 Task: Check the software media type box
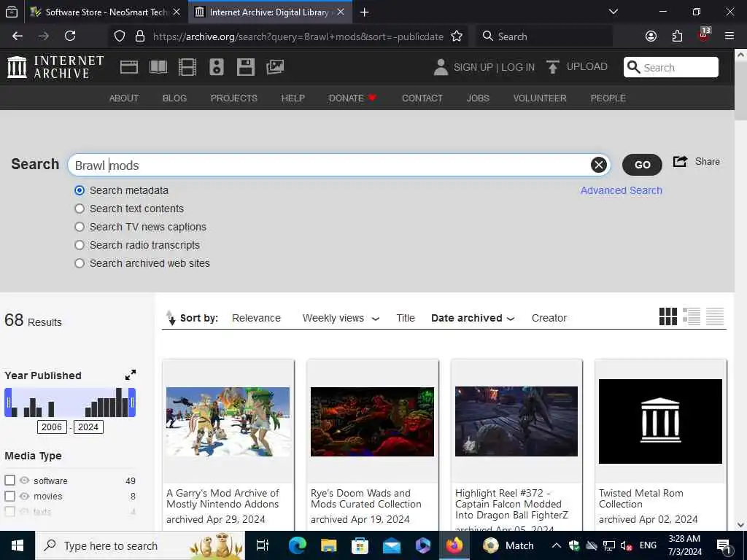pyautogui.click(x=10, y=480)
